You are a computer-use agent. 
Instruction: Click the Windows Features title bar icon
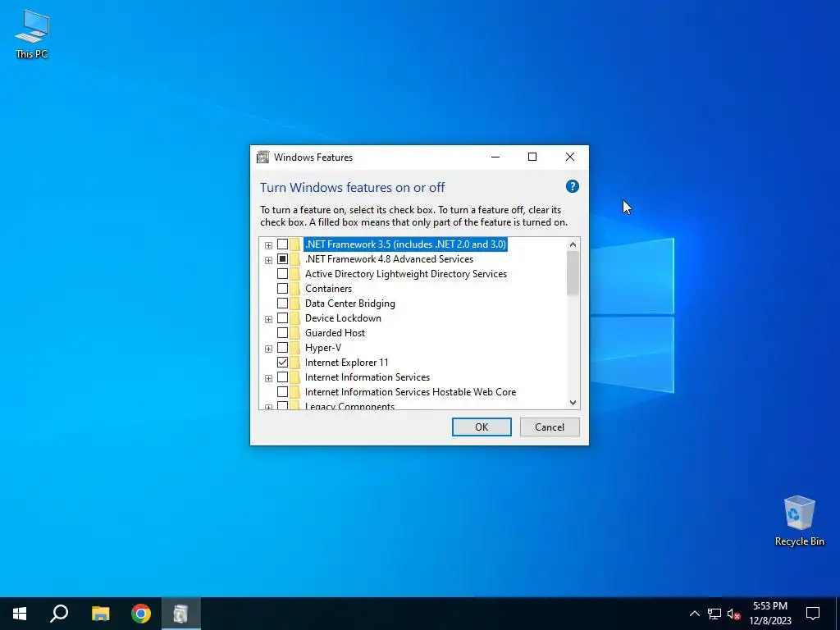click(x=263, y=157)
